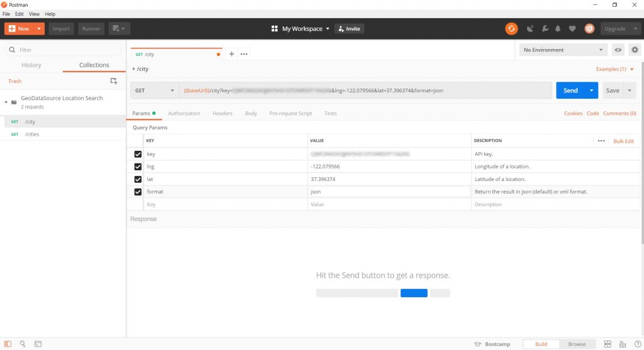Click the environment quick look eye icon
This screenshot has height=350, width=644.
[618, 50]
